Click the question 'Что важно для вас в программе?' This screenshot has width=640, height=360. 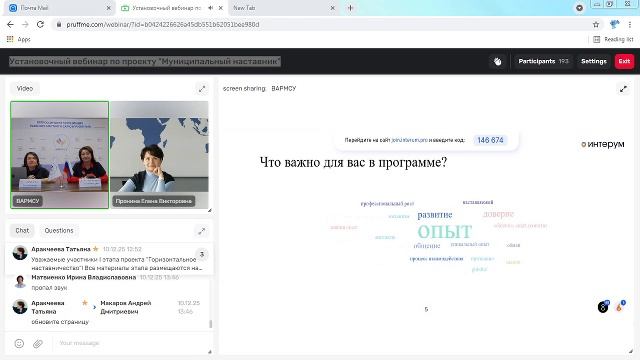point(353,162)
